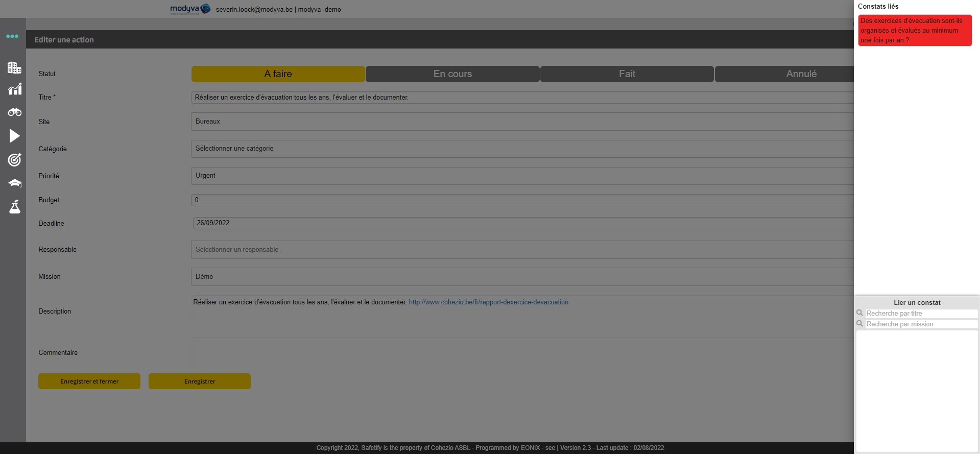Click the Recherche par titre field
980x454 pixels.
921,314
